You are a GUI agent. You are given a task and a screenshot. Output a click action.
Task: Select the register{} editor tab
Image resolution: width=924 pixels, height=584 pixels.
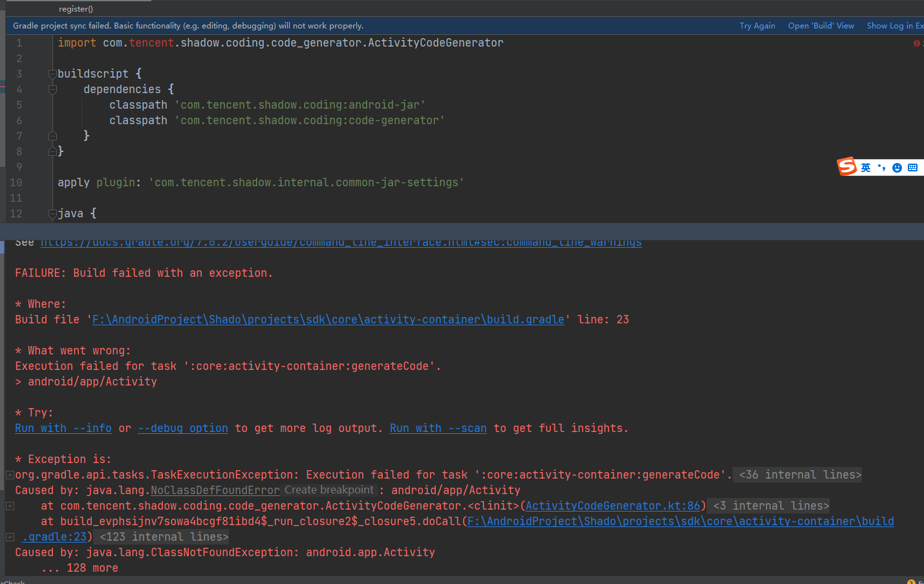tap(76, 8)
